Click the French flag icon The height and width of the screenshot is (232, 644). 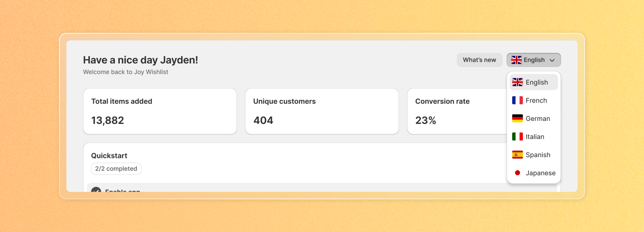coord(517,100)
